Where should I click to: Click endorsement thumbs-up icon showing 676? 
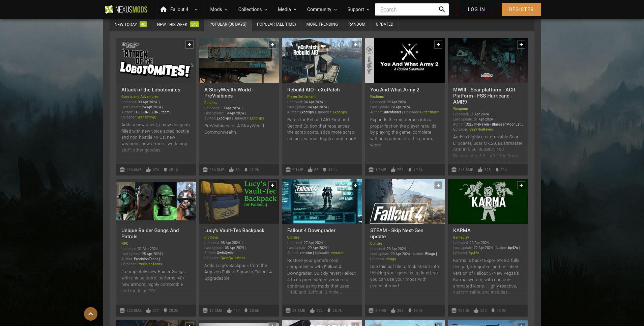[148, 170]
